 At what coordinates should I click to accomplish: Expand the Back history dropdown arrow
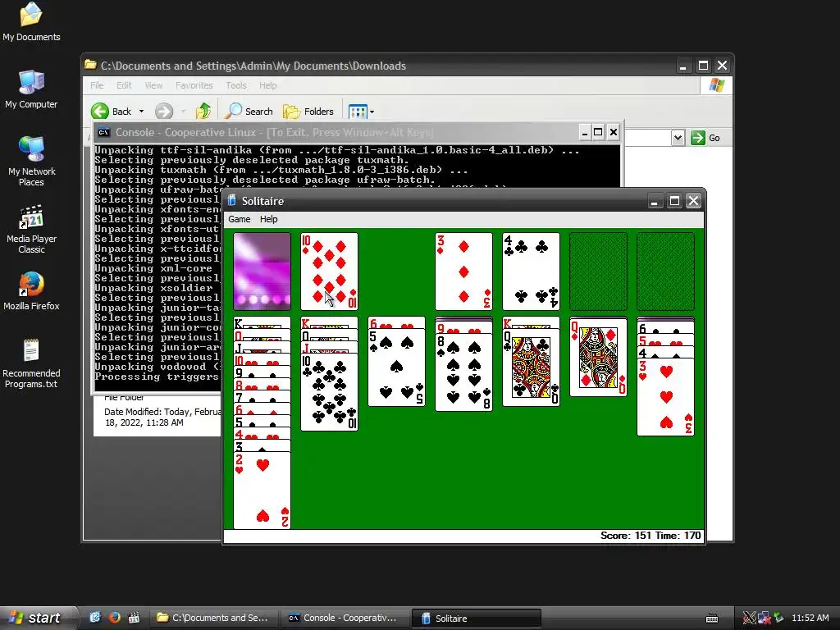tap(141, 112)
